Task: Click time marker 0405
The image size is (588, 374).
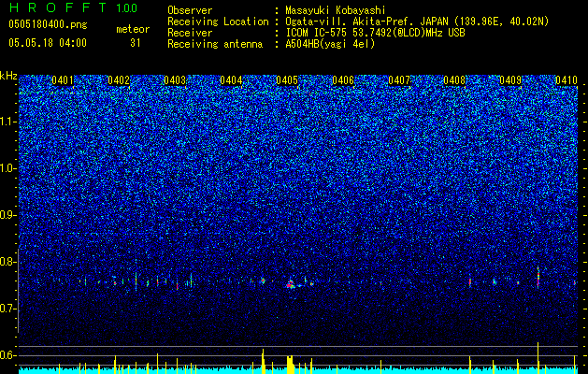Action: (287, 80)
